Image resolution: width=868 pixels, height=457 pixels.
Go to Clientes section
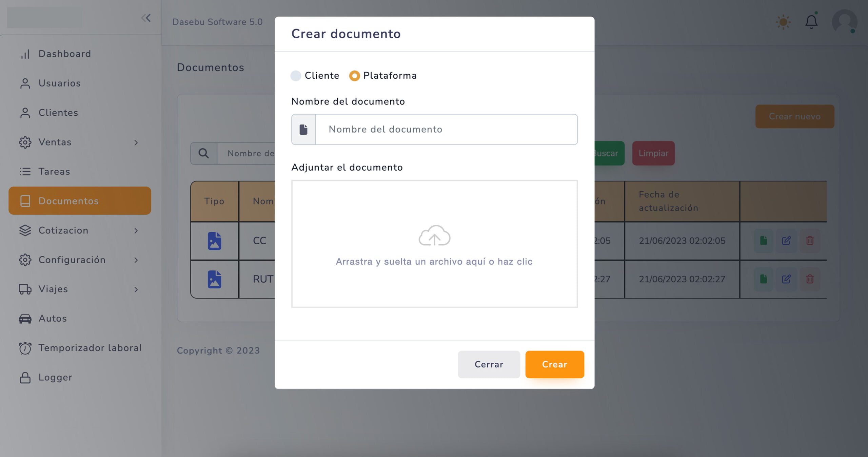(58, 113)
